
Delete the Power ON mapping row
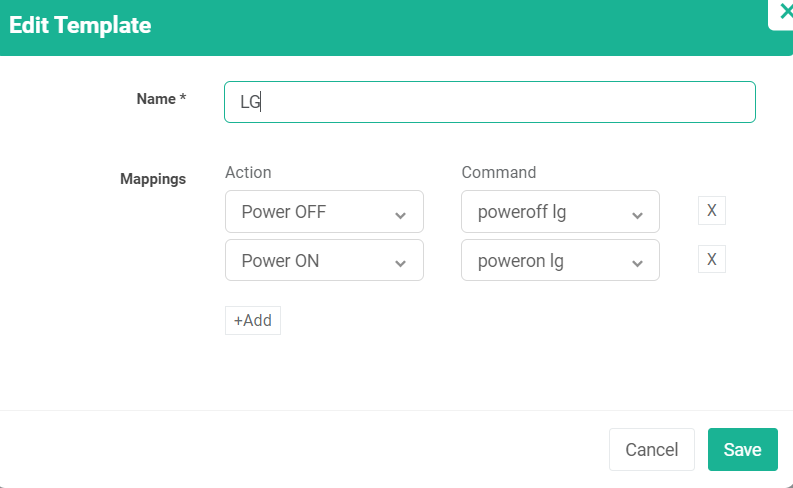tap(711, 260)
